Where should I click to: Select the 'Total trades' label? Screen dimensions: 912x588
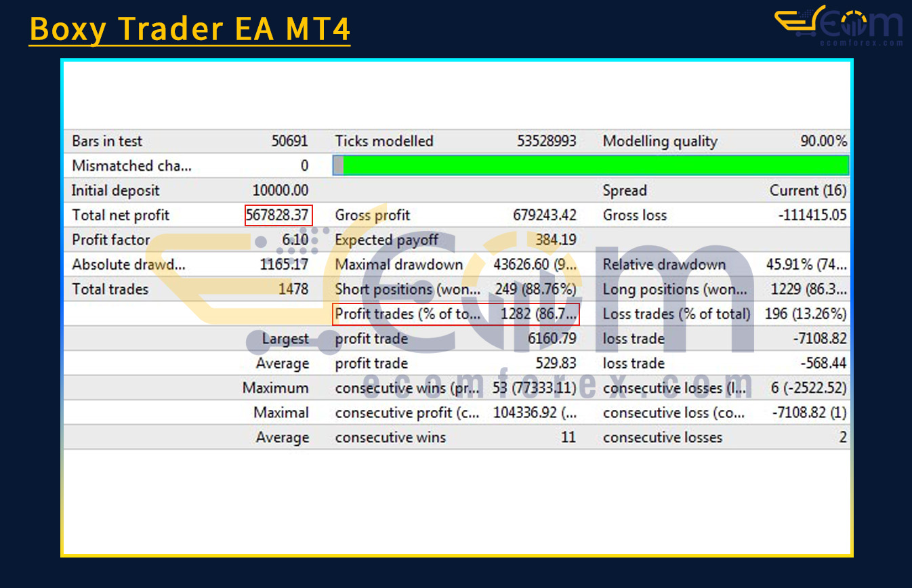click(110, 289)
